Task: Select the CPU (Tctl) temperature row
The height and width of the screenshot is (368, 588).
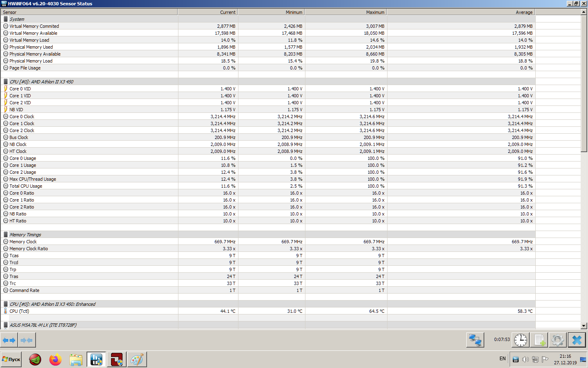Action: pos(290,311)
